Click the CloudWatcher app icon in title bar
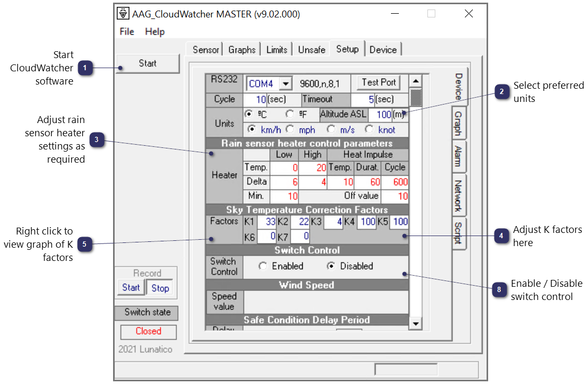The image size is (588, 385). (x=123, y=14)
